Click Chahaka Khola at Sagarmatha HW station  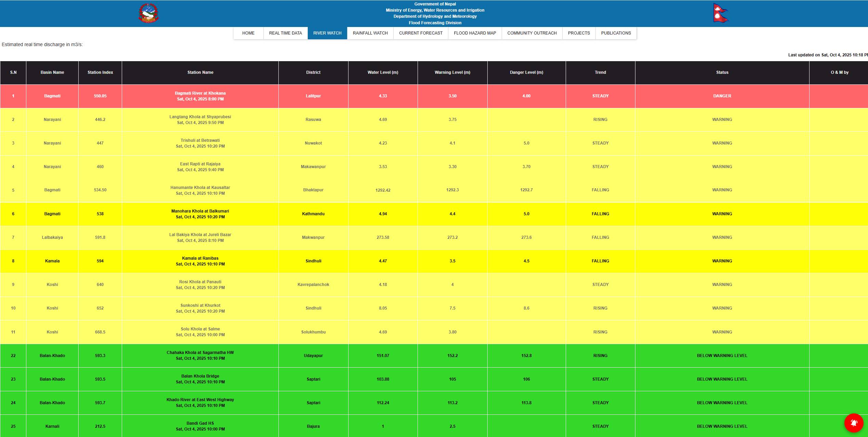200,353
